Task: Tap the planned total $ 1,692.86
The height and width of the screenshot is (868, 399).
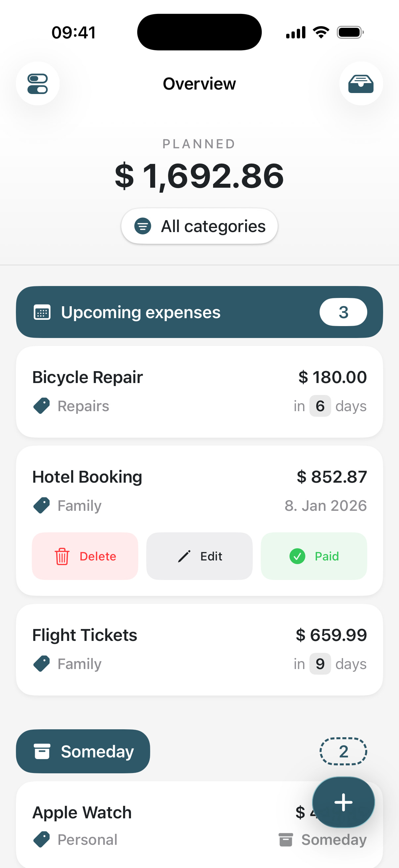Action: coord(199,176)
